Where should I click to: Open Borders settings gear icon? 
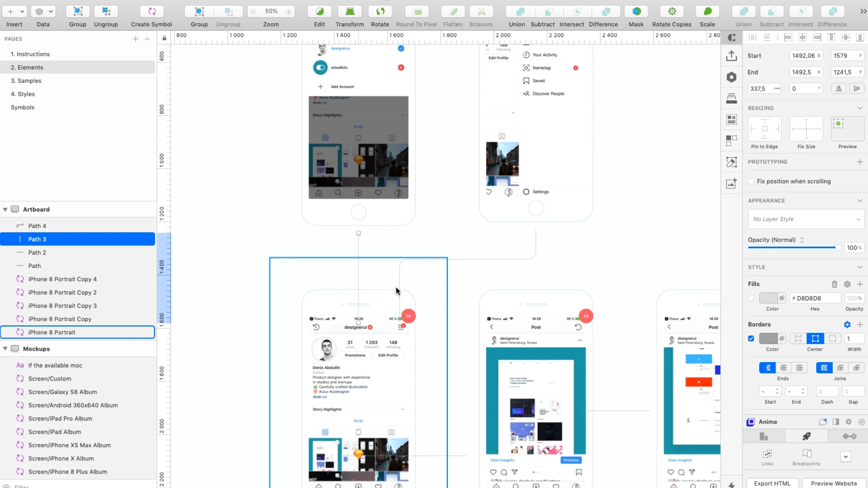(847, 324)
